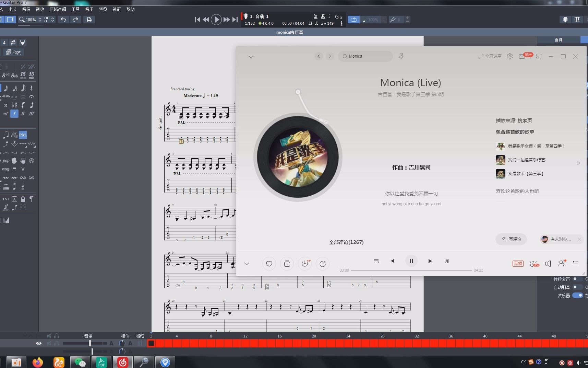Click voice search microphone icon in player

coord(401,56)
